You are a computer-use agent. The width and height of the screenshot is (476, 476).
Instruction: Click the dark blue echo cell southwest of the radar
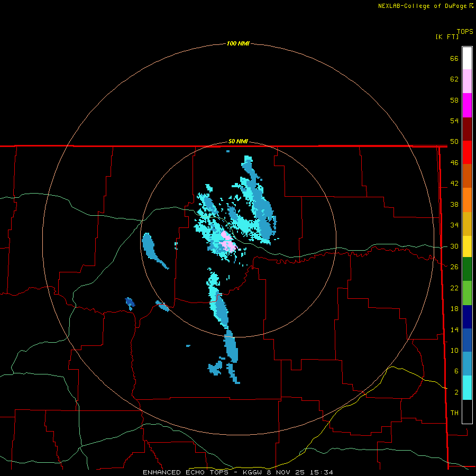pos(130,302)
